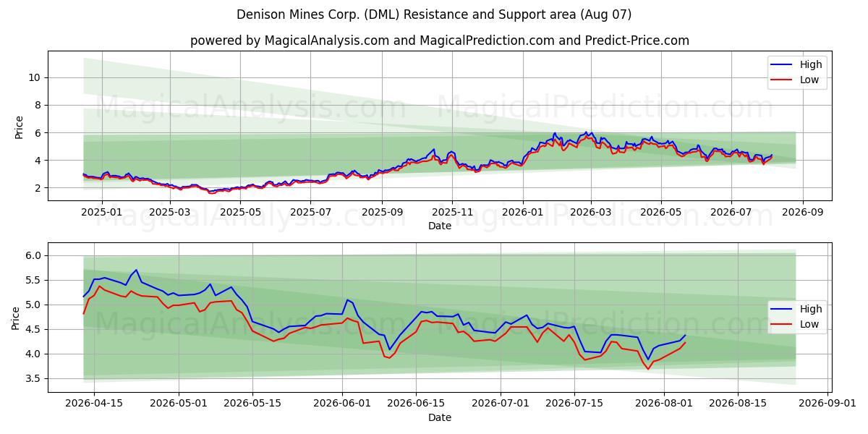The height and width of the screenshot is (434, 868).
Task: Click the '2026-07' date label on the top chart
Action: (x=730, y=213)
